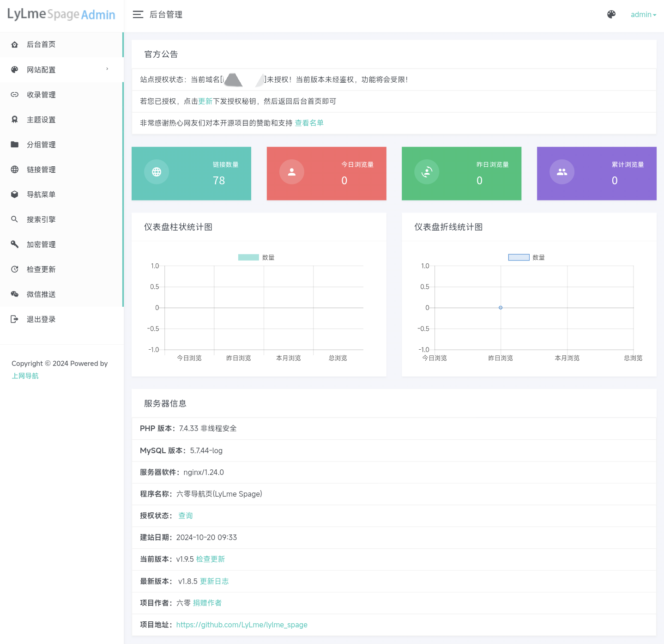Image resolution: width=664 pixels, height=644 pixels.
Task: Select the 搜索引擎 search icon
Action: [x=14, y=219]
